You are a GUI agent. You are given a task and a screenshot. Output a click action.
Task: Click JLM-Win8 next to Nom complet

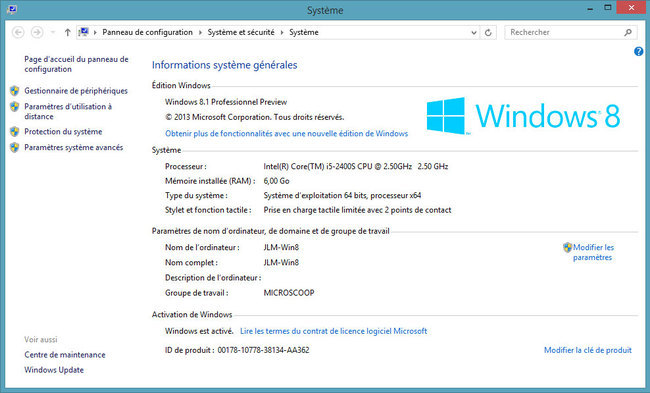(281, 262)
